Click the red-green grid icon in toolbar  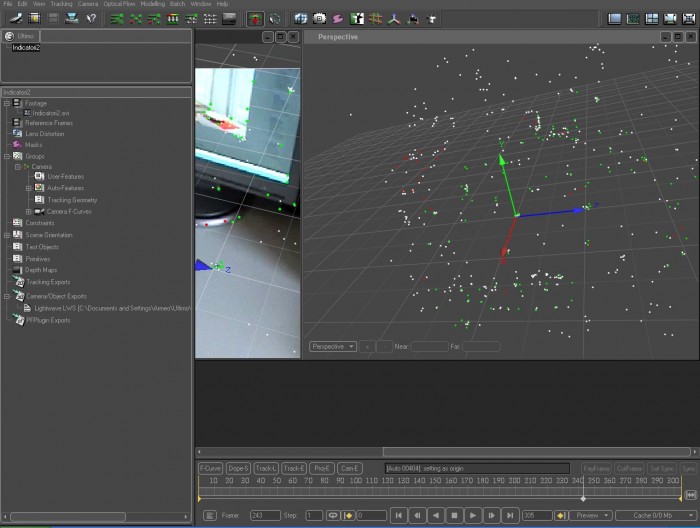click(375, 19)
